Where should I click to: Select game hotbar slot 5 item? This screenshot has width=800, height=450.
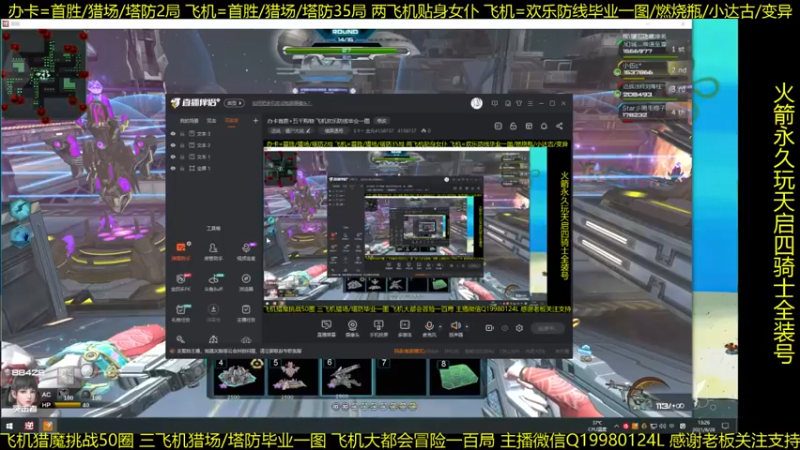293,378
